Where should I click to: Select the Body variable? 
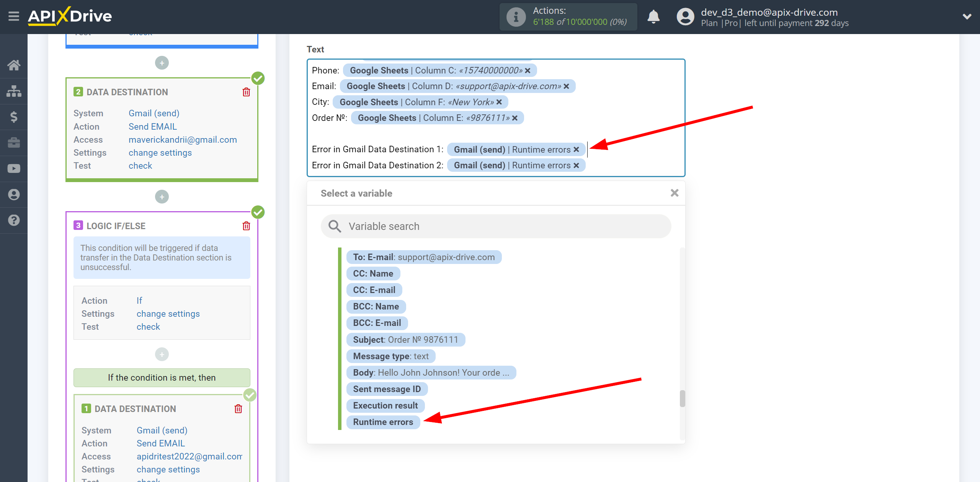(431, 373)
